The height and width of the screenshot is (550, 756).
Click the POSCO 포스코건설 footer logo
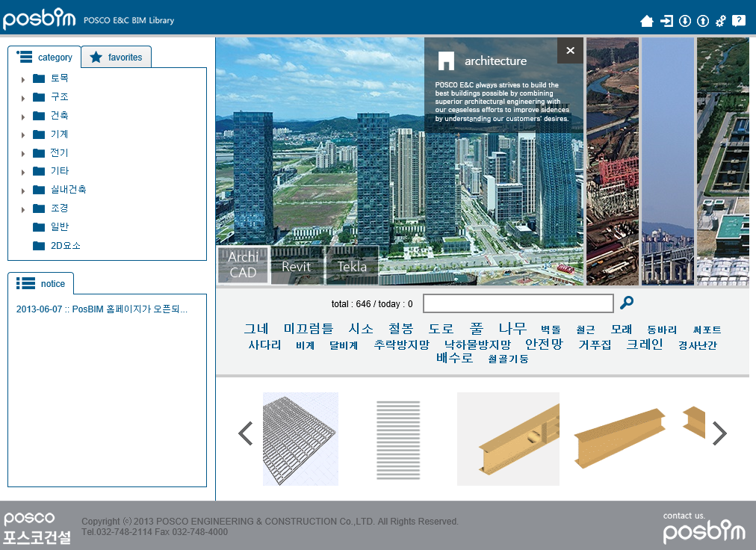[x=37, y=528]
